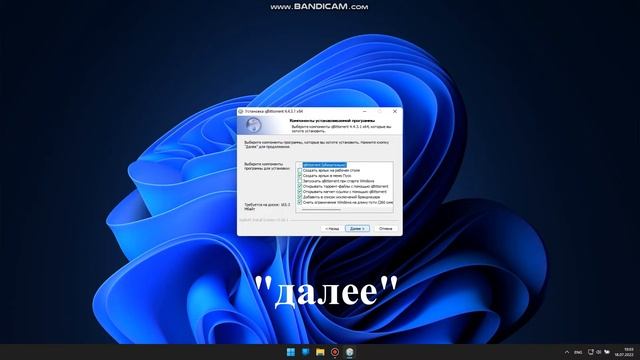Open the Bandicam recorder taskbar icon
Image resolution: width=640 pixels, height=360 pixels.
pos(335,352)
